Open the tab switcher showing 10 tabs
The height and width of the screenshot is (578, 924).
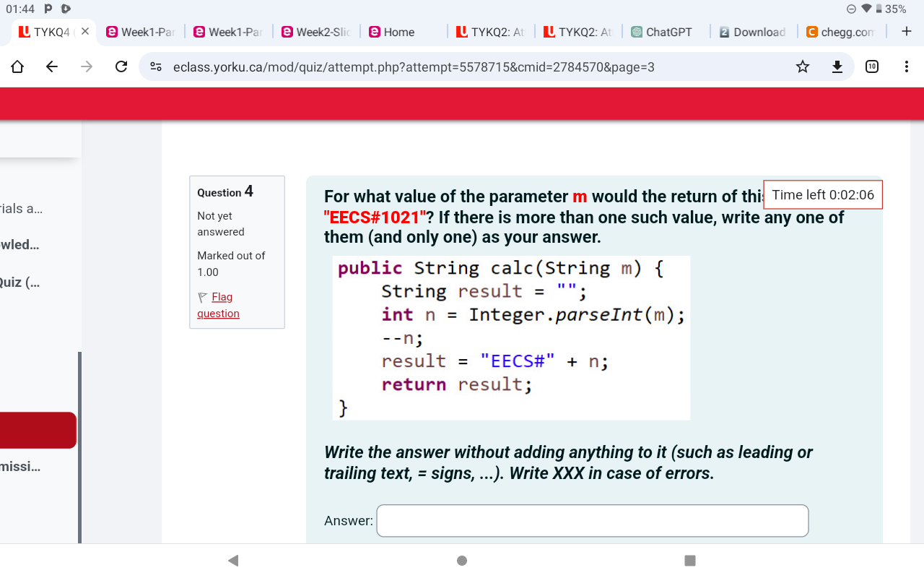pos(873,66)
